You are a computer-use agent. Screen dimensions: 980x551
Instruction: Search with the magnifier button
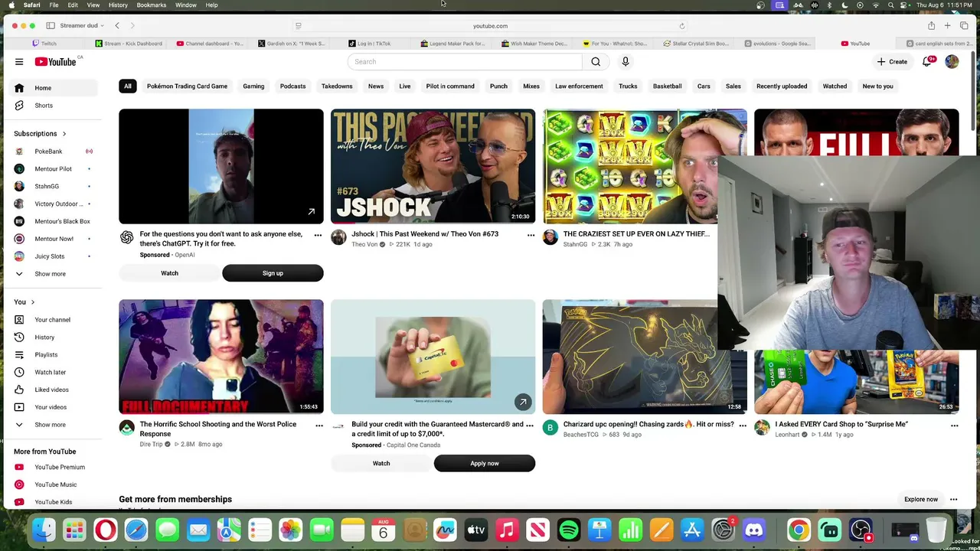[x=596, y=61]
